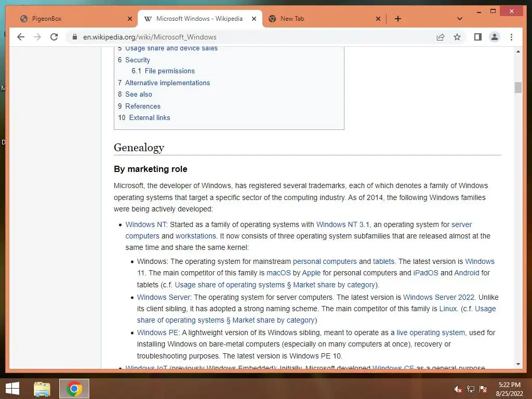Switch to the PigeonBox tab
Screen dimensions: 532x399
[75, 19]
